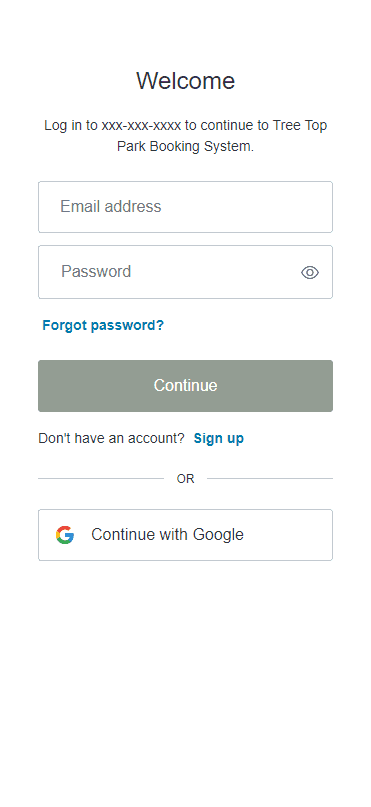Screen dimensions: 371x807
Task: Choose Continue with Google sign-in
Action: [185, 535]
